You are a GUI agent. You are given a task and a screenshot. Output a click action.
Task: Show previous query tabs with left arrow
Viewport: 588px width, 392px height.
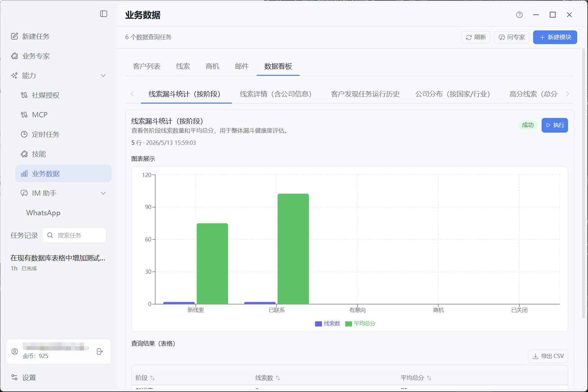(x=132, y=94)
